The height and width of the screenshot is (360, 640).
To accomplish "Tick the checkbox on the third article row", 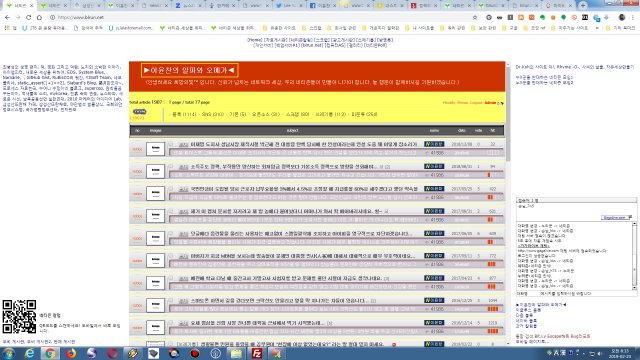I will coord(171,189).
